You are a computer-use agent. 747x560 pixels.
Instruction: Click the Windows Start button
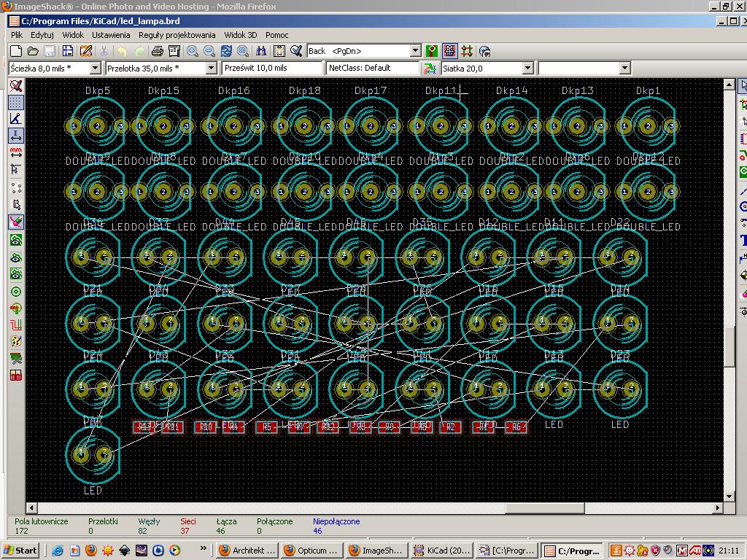(x=20, y=551)
